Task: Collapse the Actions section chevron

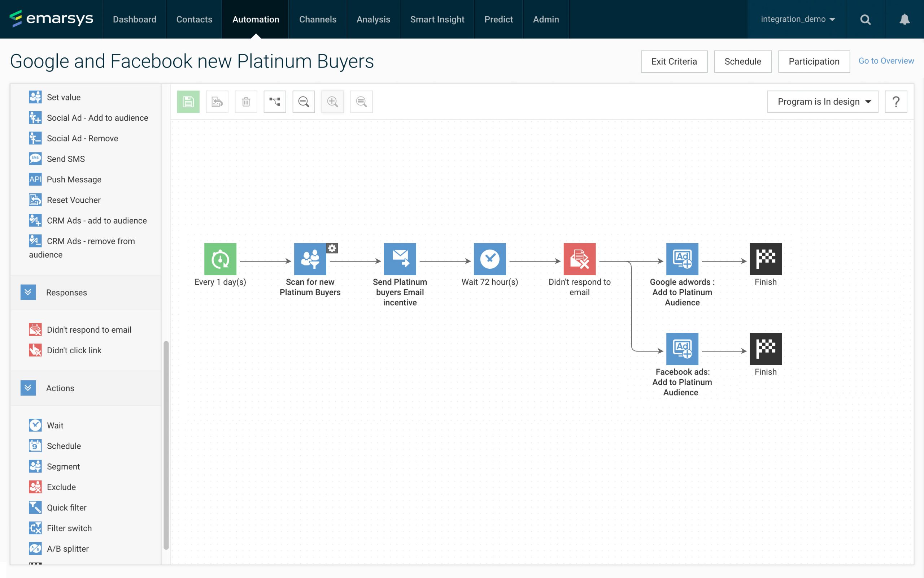Action: pos(28,388)
